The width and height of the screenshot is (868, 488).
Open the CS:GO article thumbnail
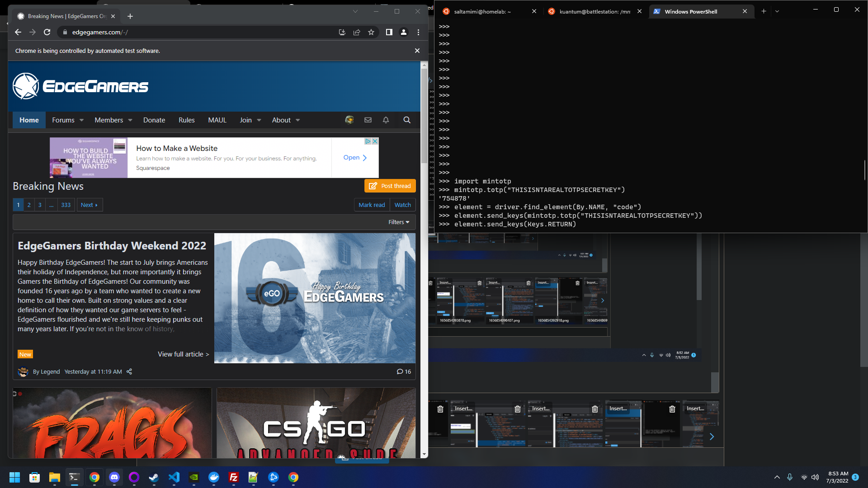pos(316,423)
